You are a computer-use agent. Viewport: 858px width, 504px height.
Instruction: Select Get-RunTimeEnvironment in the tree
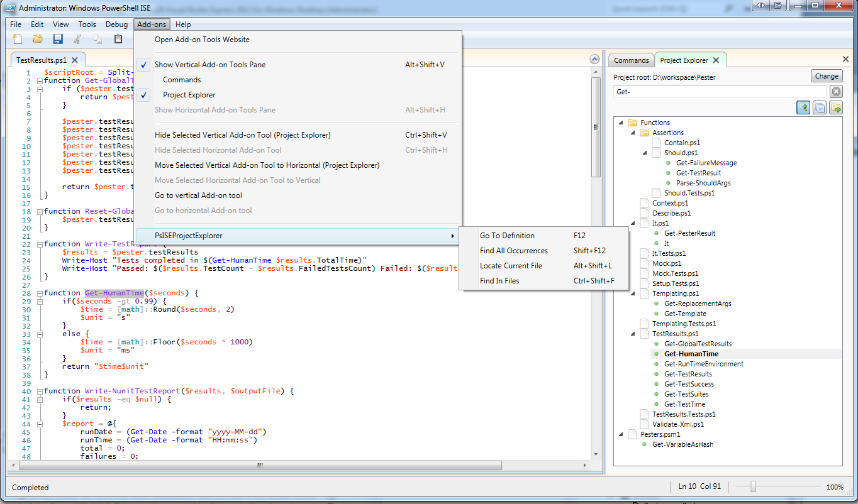point(703,364)
